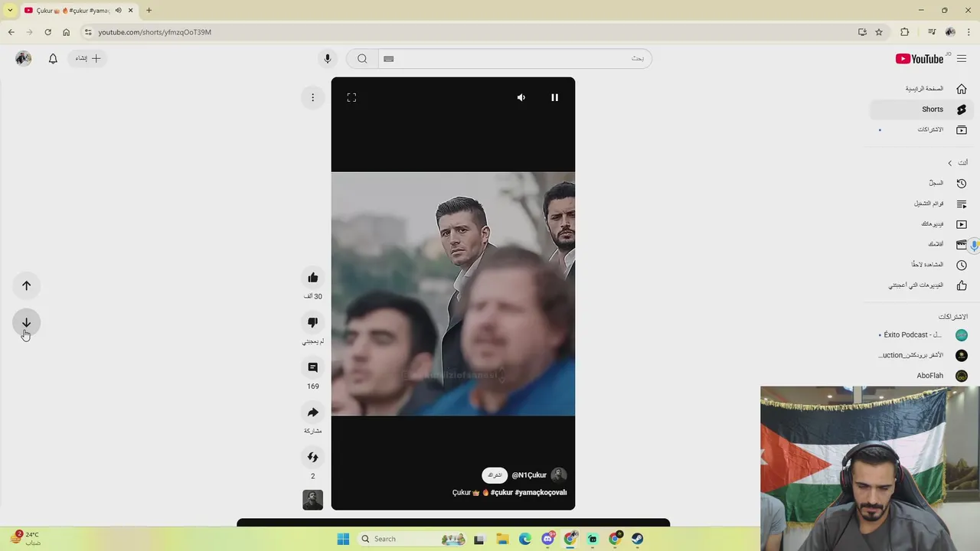Click the Create (إنشاء) button
Screen dimensions: 980x551
[x=87, y=58]
